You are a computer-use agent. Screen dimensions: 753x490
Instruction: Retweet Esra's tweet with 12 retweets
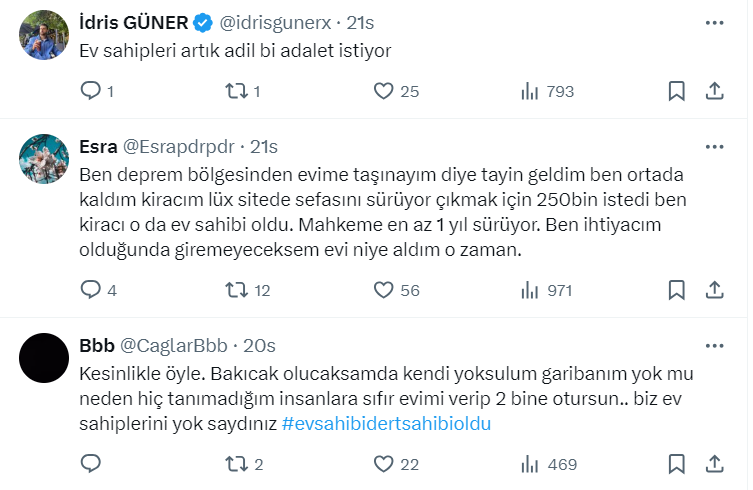click(x=237, y=290)
